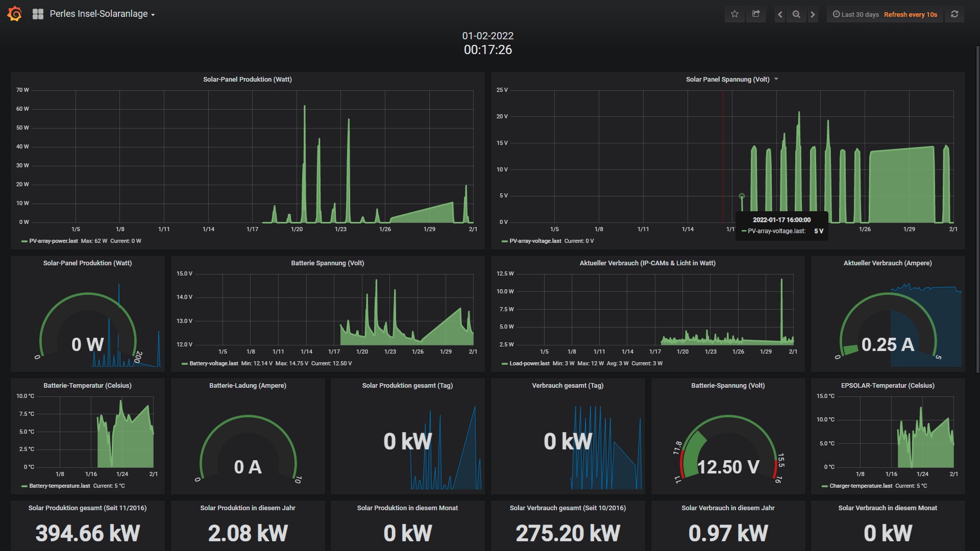Shift time range backward with left arrow
This screenshot has height=551, width=980.
(x=779, y=14)
